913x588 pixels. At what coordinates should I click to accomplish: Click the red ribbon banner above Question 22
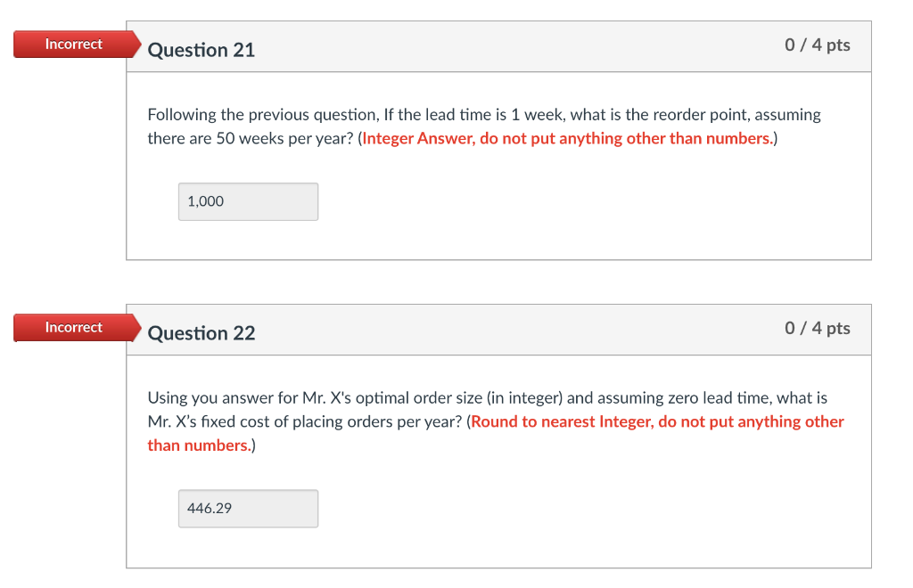tap(74, 327)
